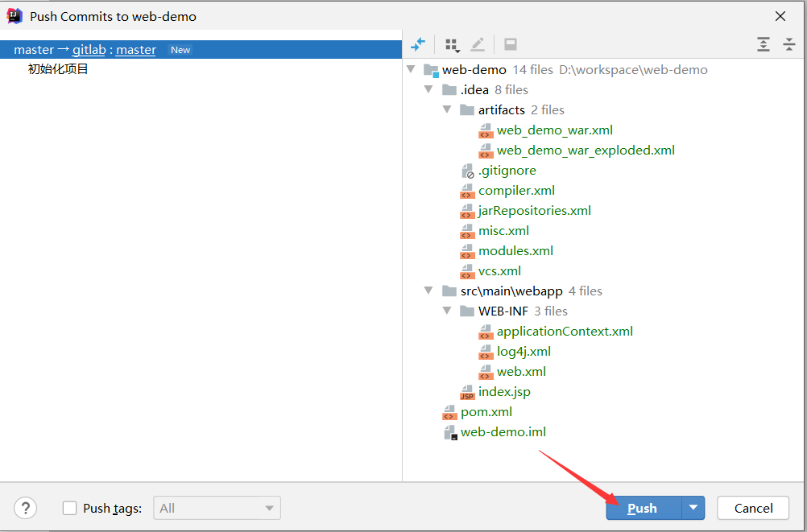Close the Push Commits dialog
This screenshot has width=807, height=532.
point(780,16)
